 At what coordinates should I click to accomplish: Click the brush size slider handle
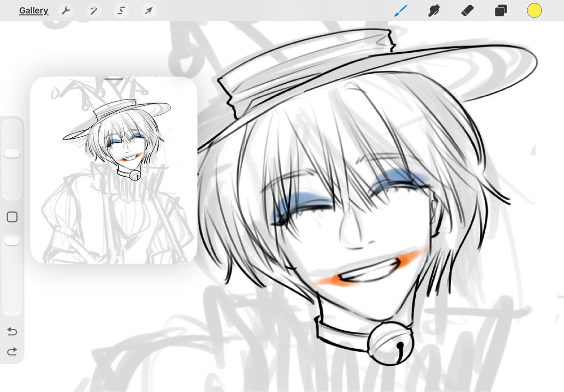12,153
